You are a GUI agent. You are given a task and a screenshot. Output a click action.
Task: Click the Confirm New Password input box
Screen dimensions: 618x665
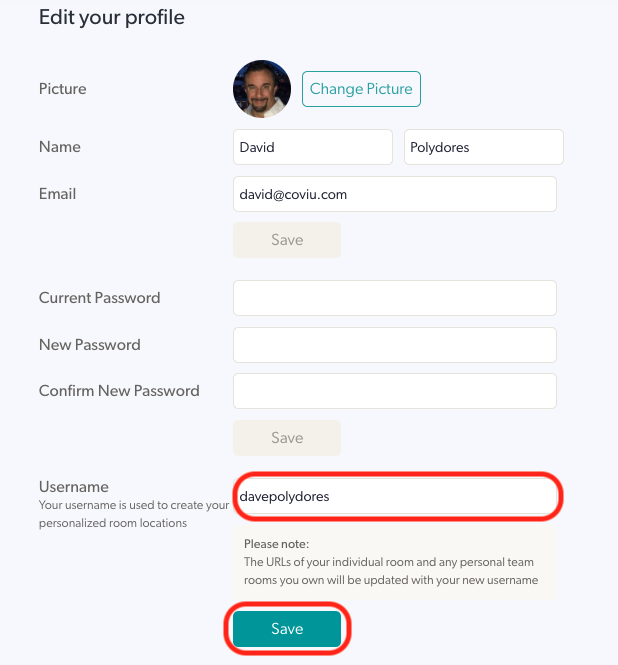click(394, 391)
